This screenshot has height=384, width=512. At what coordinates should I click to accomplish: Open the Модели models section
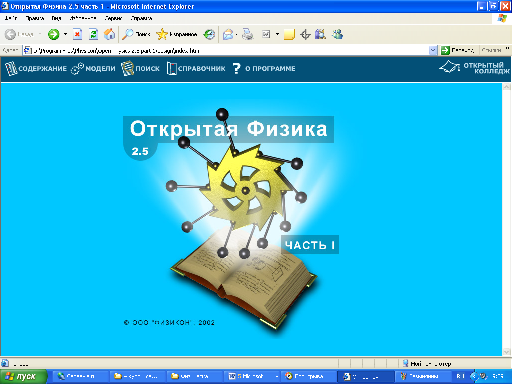(93, 68)
